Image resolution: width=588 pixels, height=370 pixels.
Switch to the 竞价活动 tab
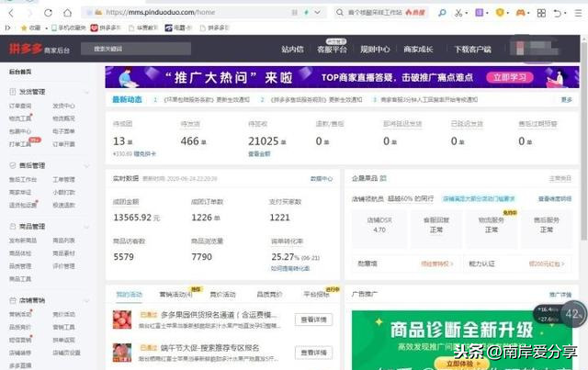tap(222, 295)
